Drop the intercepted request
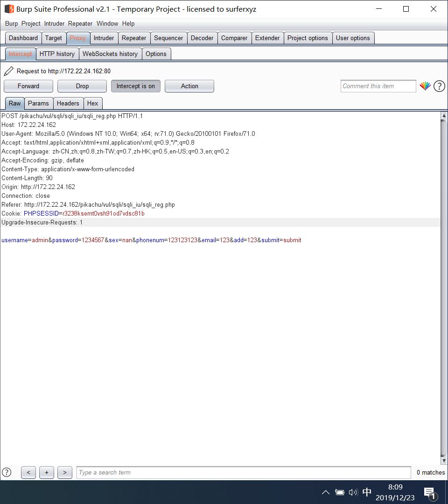The image size is (448, 504). (x=82, y=86)
